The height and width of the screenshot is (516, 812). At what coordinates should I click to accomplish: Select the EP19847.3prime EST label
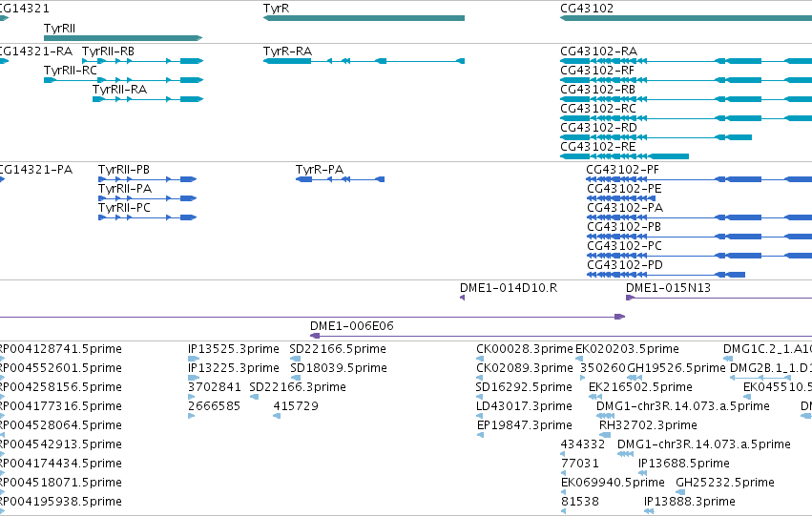(x=525, y=426)
